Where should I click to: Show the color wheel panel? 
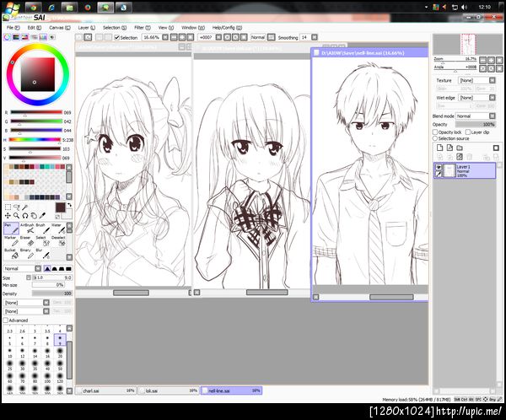click(x=7, y=37)
